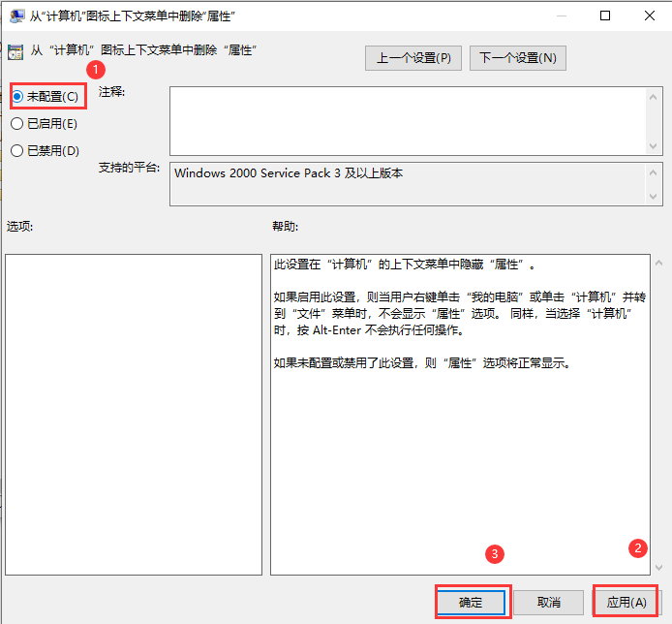Click the help paragraph starting 如果启用此设置
The height and width of the screenshot is (624, 672).
coord(460,314)
